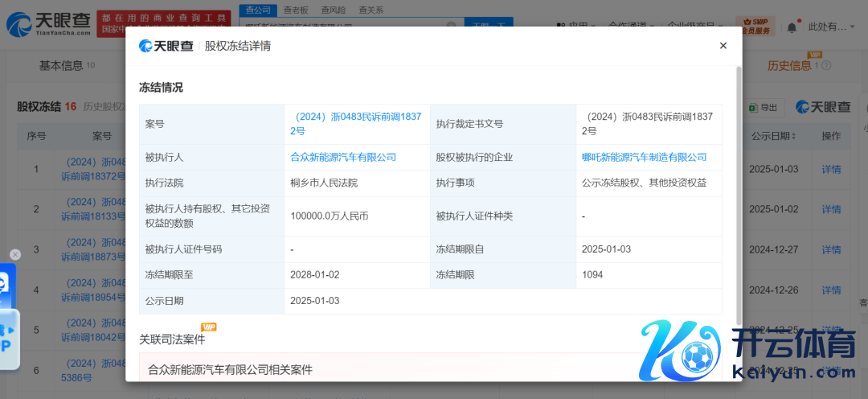Viewport: 868px width, 399px height.
Task: Click the VIP badge above 关联司法案件
Action: pos(209,327)
